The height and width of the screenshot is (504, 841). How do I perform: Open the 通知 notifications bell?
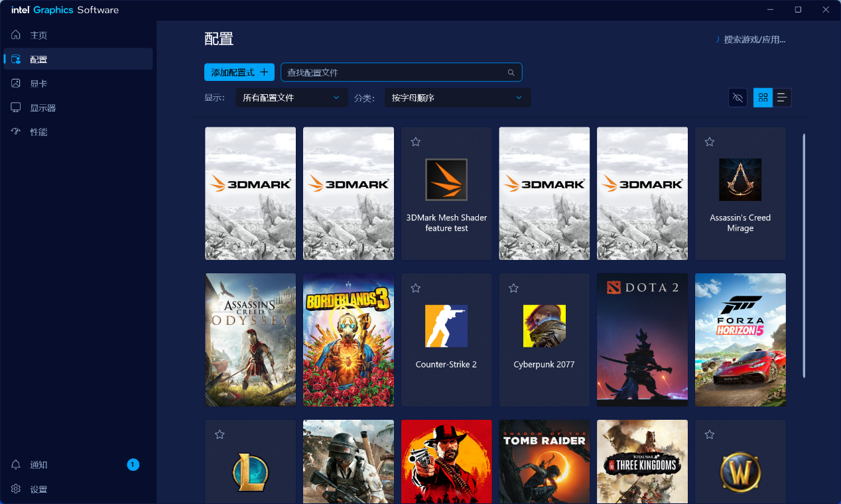click(16, 465)
